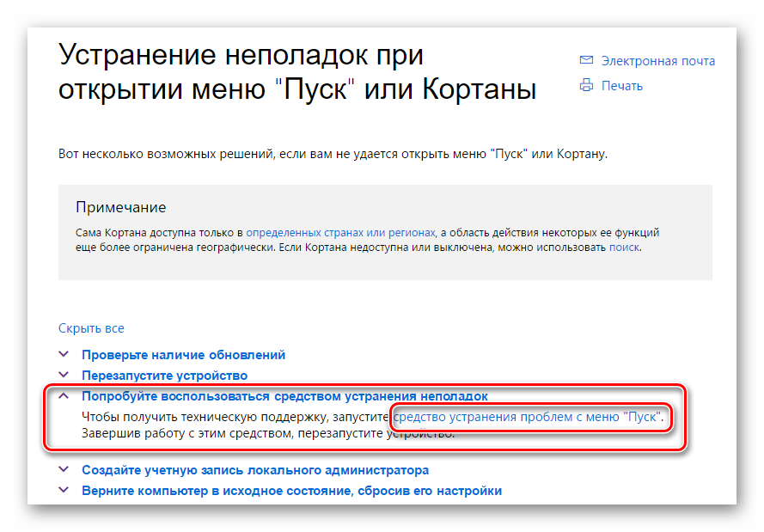764x532 pixels.
Task: Open the Печать link
Action: coord(621,86)
